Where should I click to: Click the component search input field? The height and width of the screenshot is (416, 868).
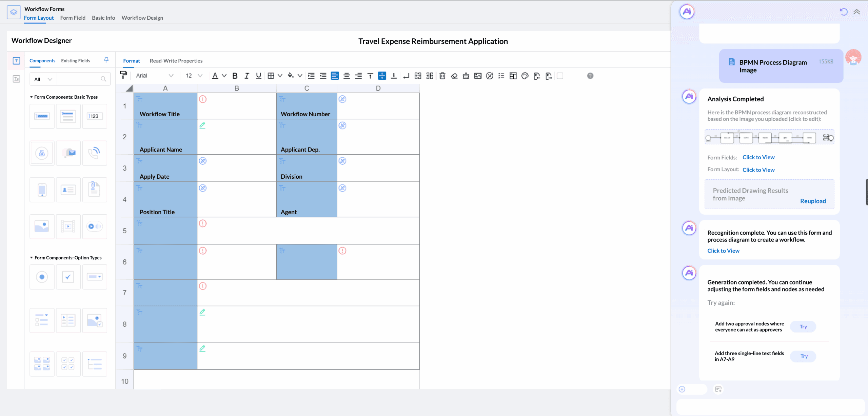coord(83,79)
